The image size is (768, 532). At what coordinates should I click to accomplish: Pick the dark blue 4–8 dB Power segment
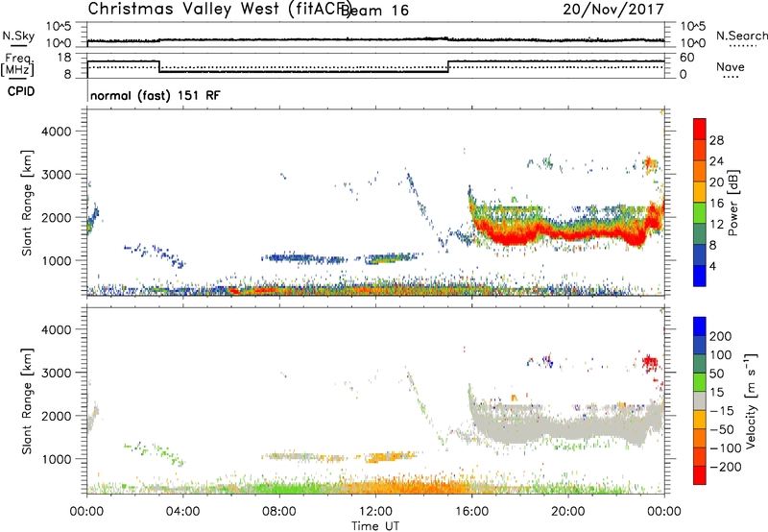click(700, 254)
